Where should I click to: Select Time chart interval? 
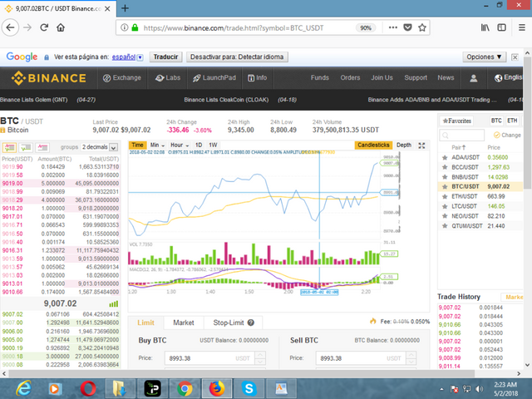point(137,145)
